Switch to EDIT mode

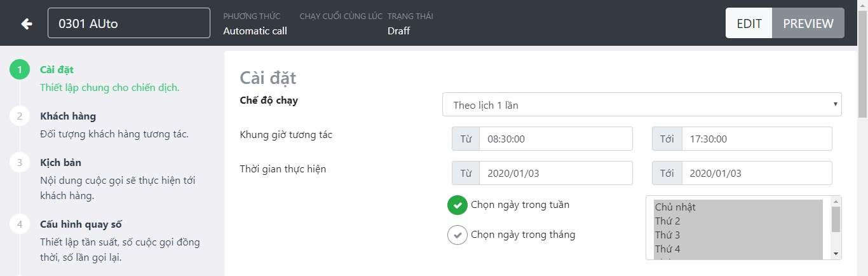pyautogui.click(x=749, y=24)
